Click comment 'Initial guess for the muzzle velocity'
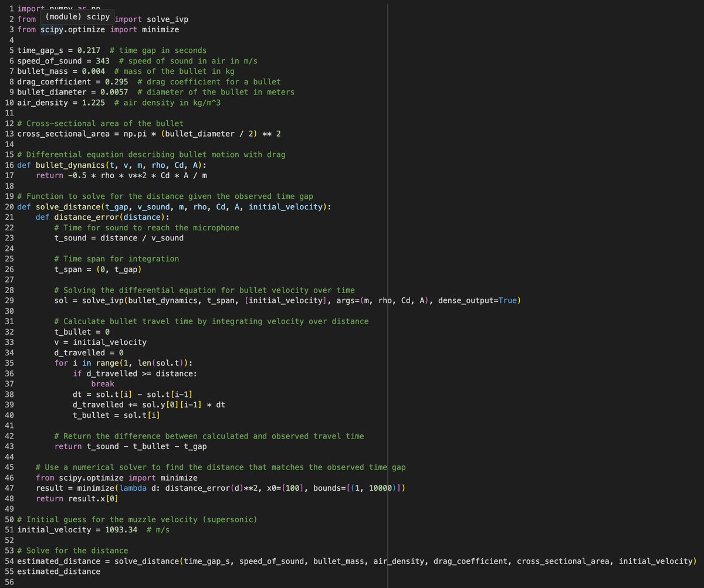 point(137,519)
